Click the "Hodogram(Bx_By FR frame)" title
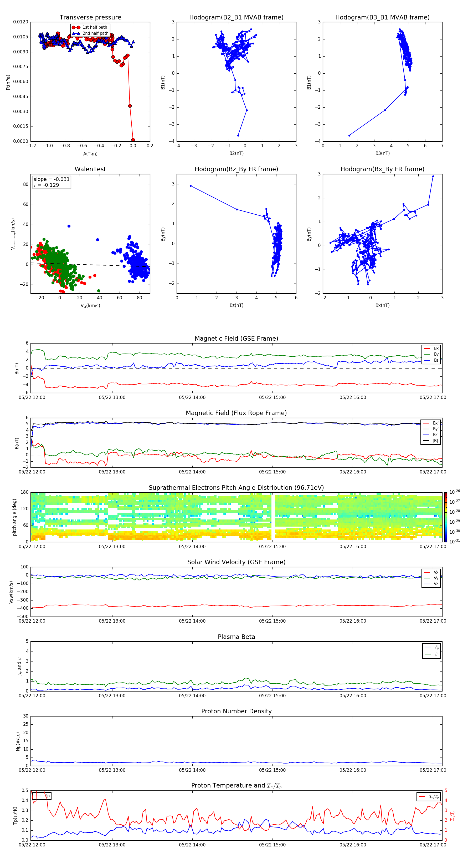 382,169
